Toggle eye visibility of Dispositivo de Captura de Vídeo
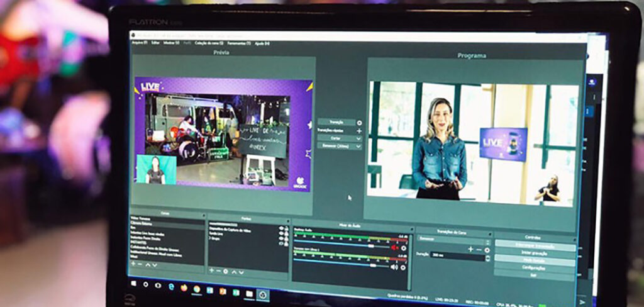This screenshot has height=307, width=644. pyautogui.click(x=281, y=233)
